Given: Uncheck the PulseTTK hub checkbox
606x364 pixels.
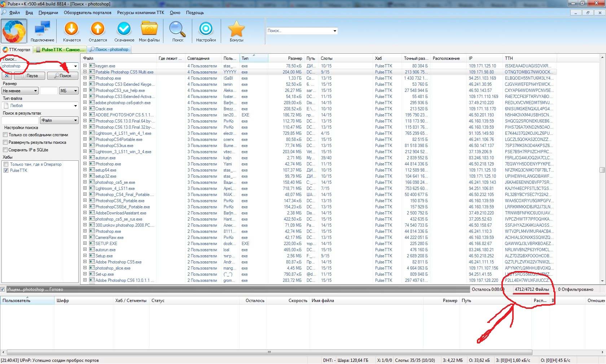Looking at the screenshot, I should point(6,170).
